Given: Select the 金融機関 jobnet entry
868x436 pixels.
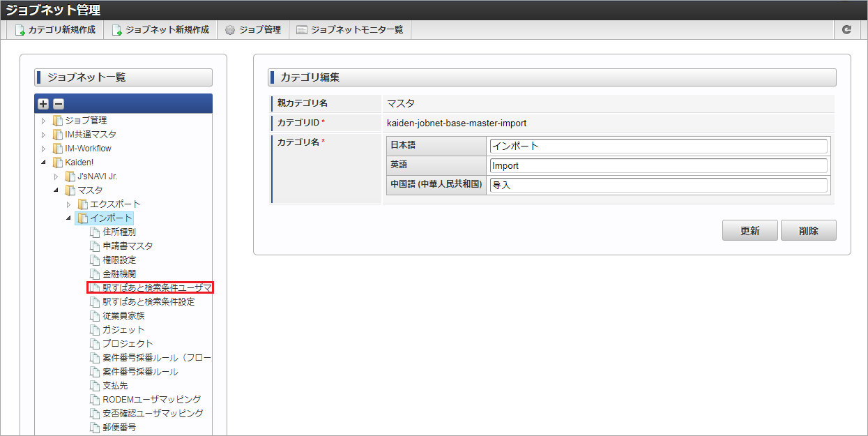Looking at the screenshot, I should click(119, 273).
